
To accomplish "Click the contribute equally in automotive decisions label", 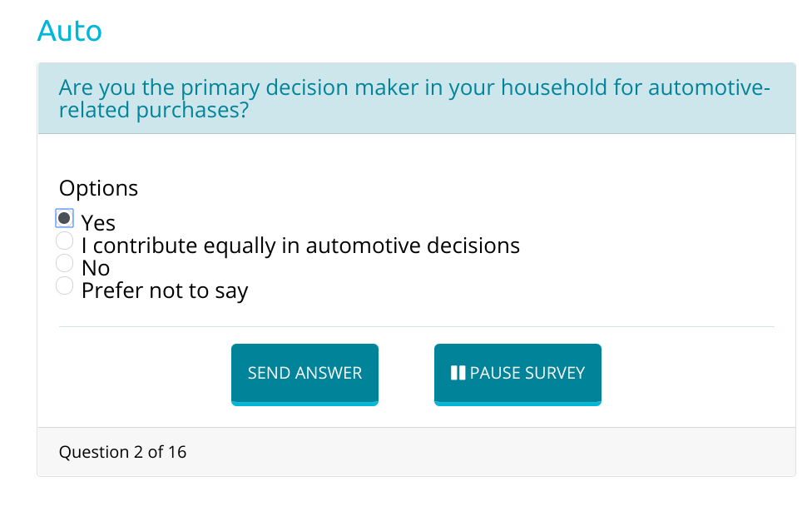I will pos(300,246).
